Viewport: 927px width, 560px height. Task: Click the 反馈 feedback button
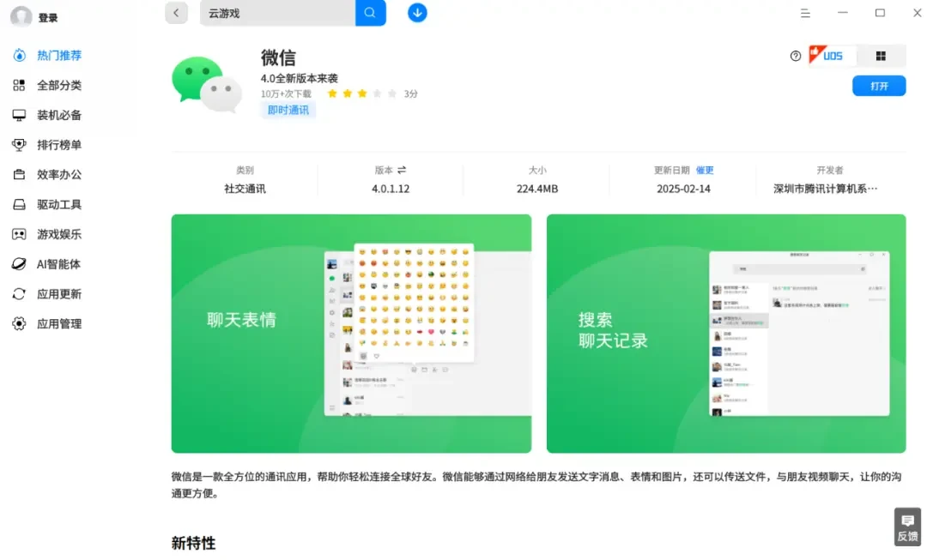point(907,527)
